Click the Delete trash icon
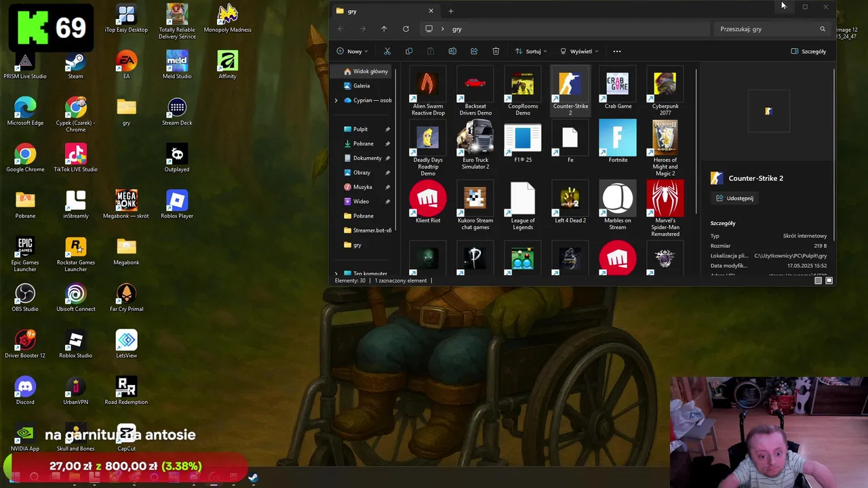868x488 pixels. pos(496,52)
